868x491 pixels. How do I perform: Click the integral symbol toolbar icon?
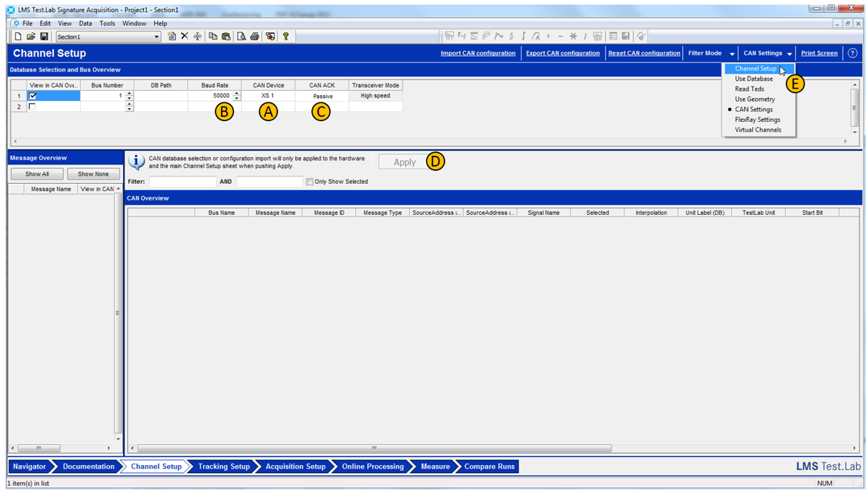pyautogui.click(x=524, y=36)
